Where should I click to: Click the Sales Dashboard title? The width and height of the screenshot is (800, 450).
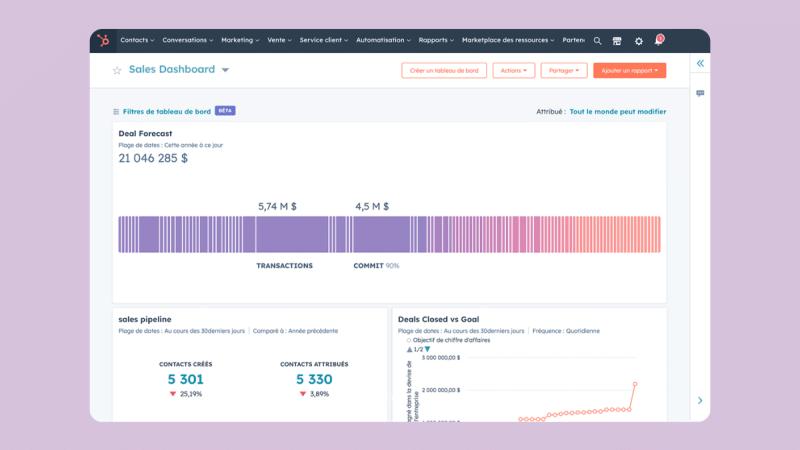click(x=171, y=69)
